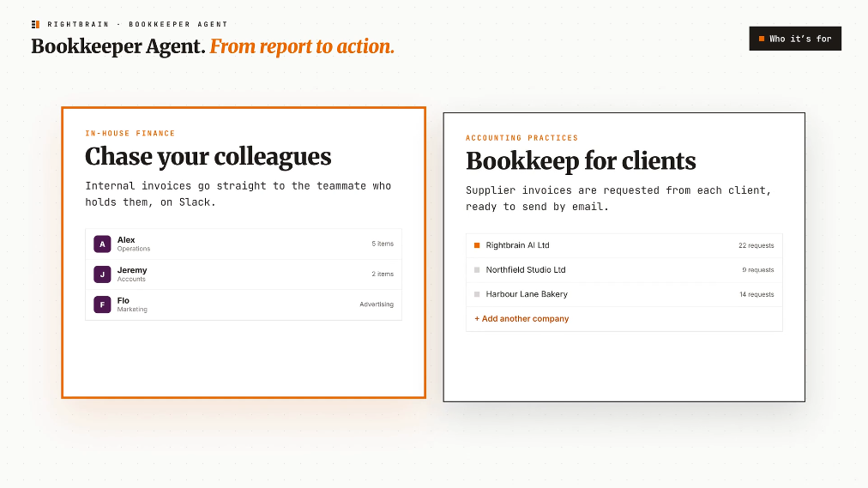Screen dimensions: 868x488
Task: Click the "Bookkeep for clients" heading
Action: [581, 161]
